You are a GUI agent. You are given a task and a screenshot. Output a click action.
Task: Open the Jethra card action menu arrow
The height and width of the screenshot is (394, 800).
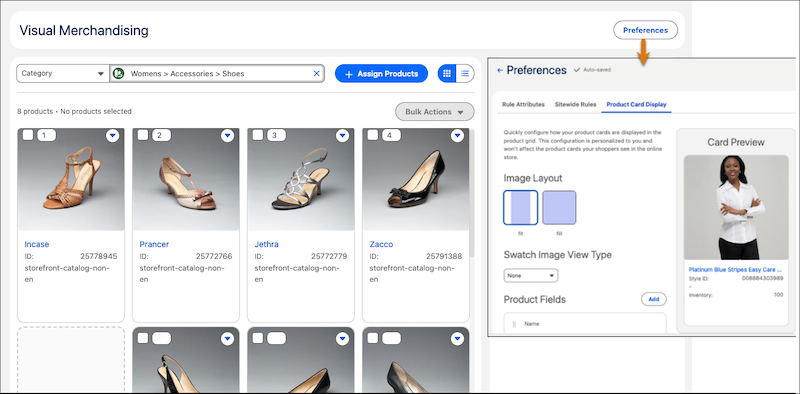[x=342, y=135]
